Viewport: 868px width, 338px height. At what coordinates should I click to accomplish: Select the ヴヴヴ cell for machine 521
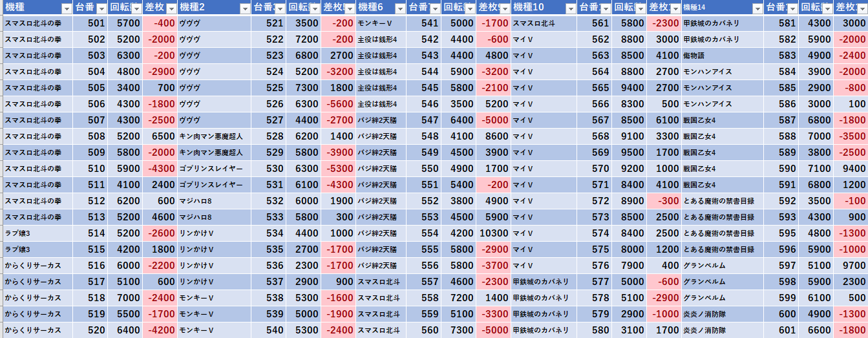(x=214, y=23)
